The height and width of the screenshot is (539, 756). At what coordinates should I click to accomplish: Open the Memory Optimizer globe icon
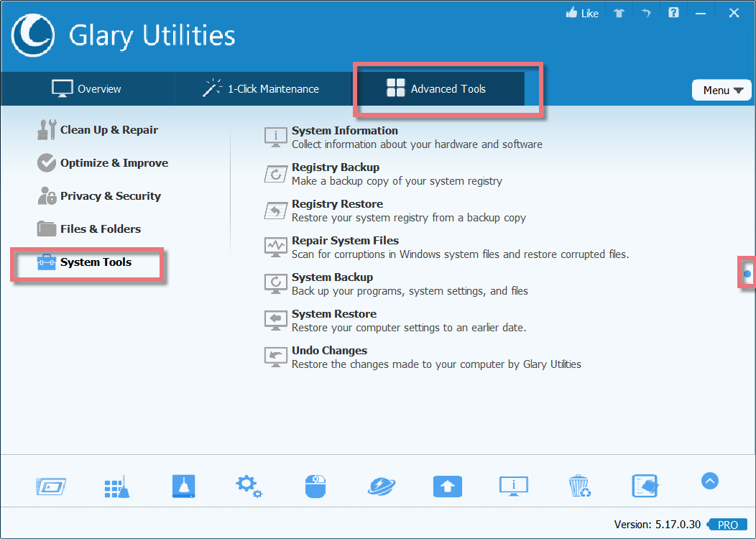click(x=382, y=487)
